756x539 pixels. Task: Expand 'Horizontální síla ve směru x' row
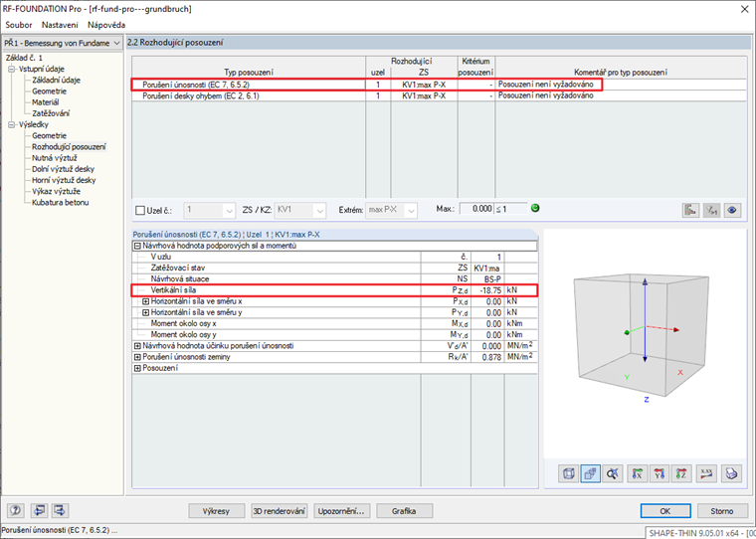click(146, 301)
